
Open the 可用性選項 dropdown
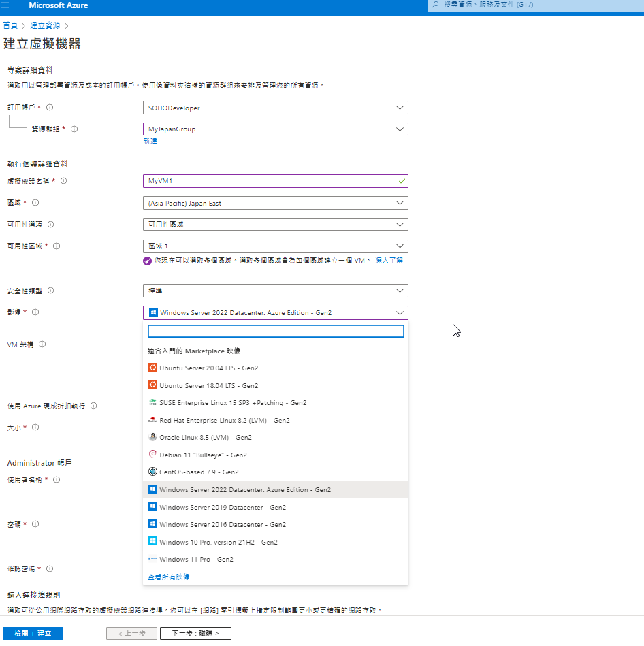(x=275, y=225)
